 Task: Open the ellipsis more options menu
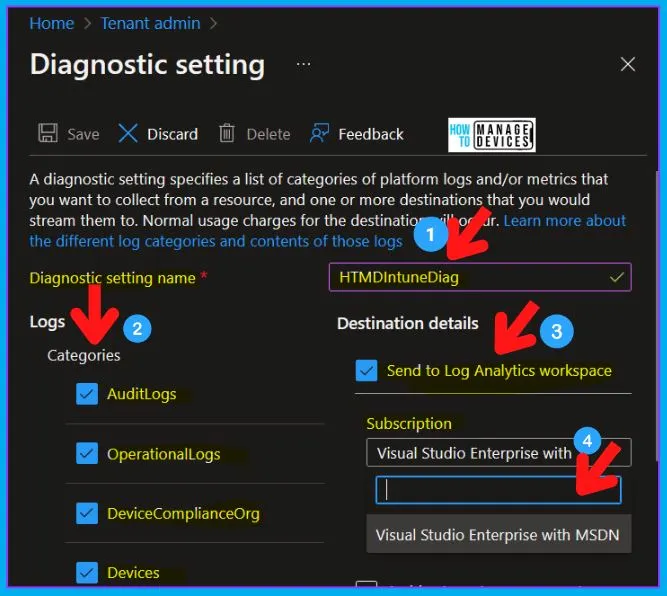(303, 64)
